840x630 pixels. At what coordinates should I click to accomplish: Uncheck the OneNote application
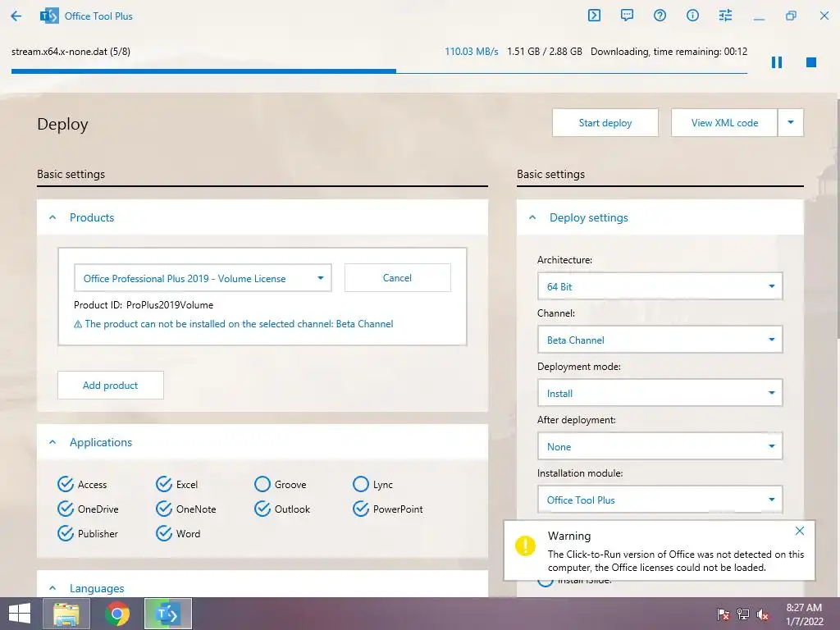click(x=164, y=509)
